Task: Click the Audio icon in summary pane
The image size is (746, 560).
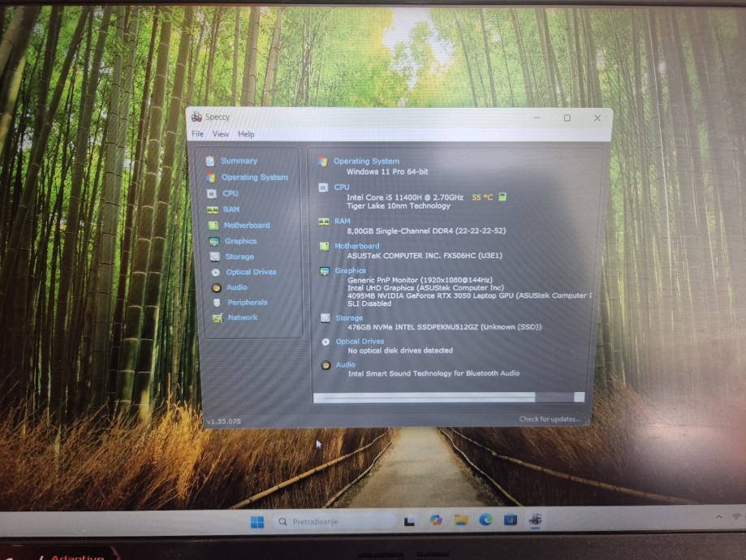Action: click(326, 365)
